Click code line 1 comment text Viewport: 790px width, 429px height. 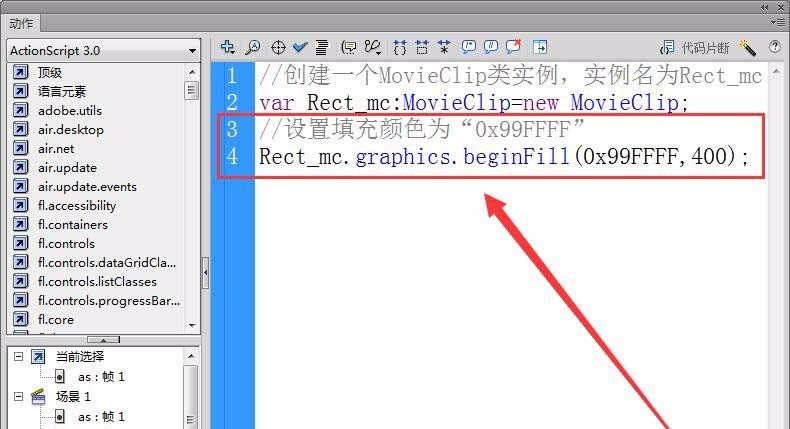tap(510, 76)
